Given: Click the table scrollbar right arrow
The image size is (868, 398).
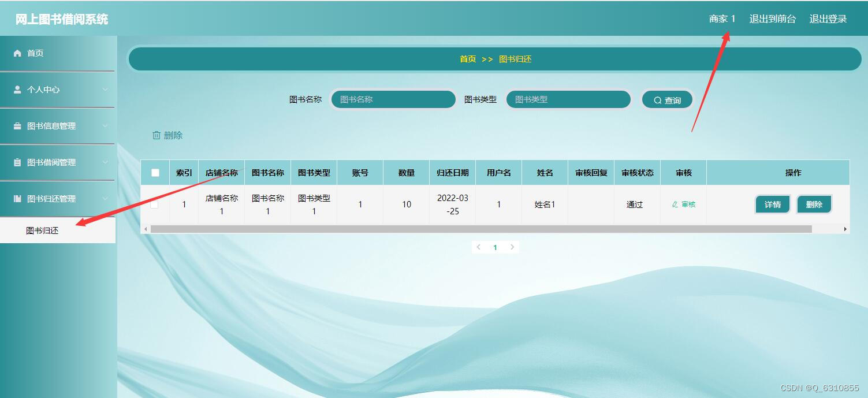Looking at the screenshot, I should click(x=845, y=229).
